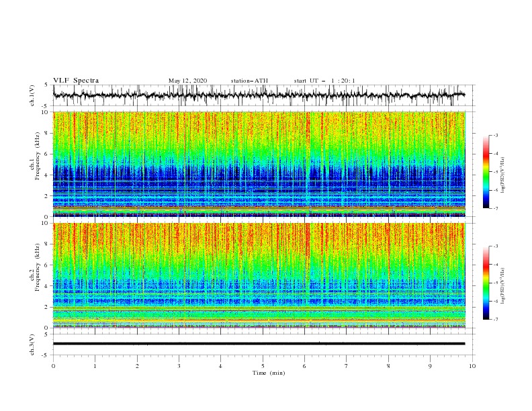Click the time axis tick label "0"
Viewport: 532px width, 411px height.
(x=53, y=366)
